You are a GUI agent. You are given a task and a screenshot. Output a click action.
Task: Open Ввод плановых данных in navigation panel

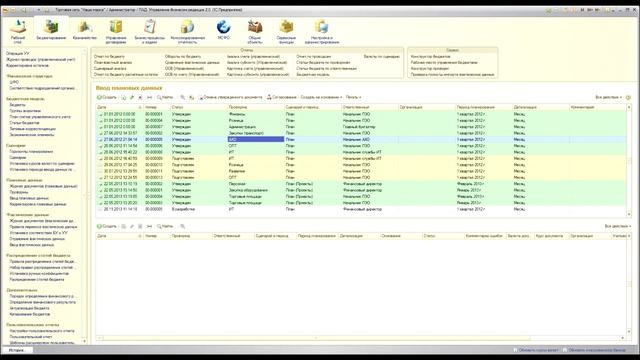pos(29,198)
